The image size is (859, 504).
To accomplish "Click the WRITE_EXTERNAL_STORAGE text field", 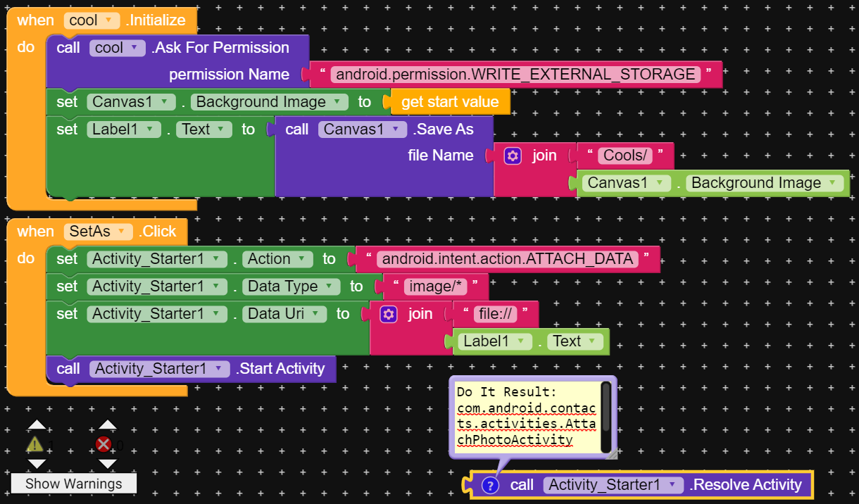I will coord(515,75).
